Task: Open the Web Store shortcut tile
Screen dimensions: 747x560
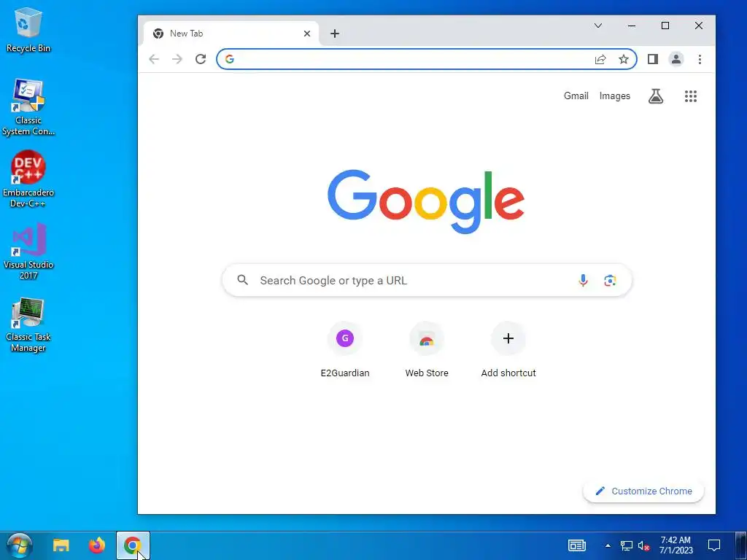Action: pyautogui.click(x=427, y=350)
